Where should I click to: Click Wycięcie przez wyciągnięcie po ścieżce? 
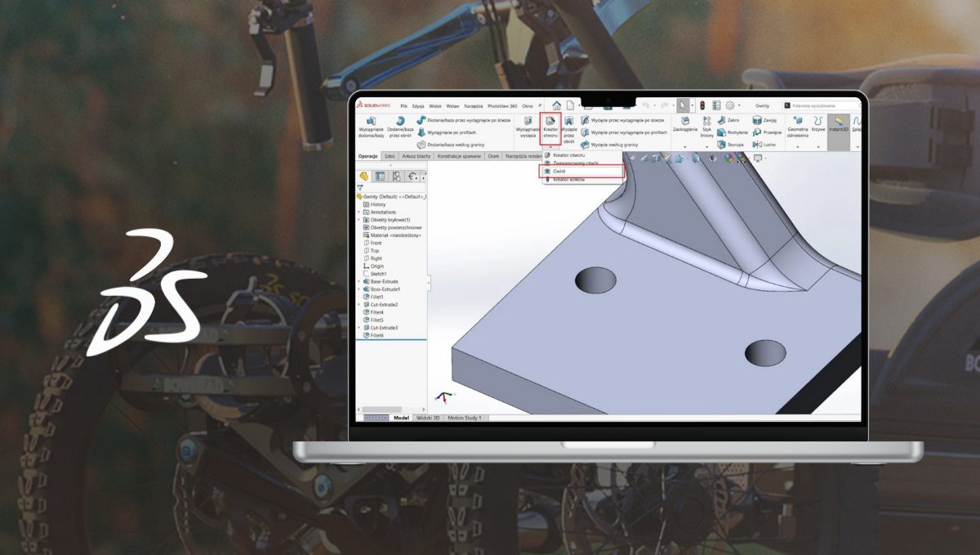(624, 120)
